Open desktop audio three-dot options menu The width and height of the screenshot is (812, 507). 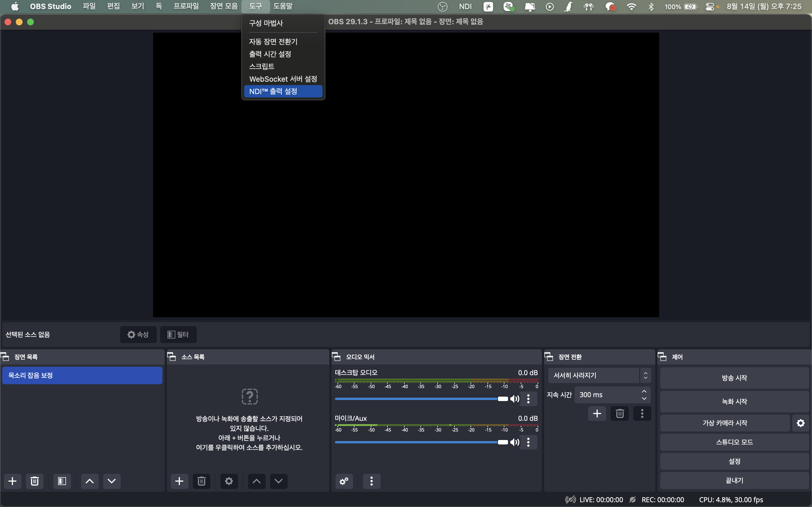click(528, 399)
